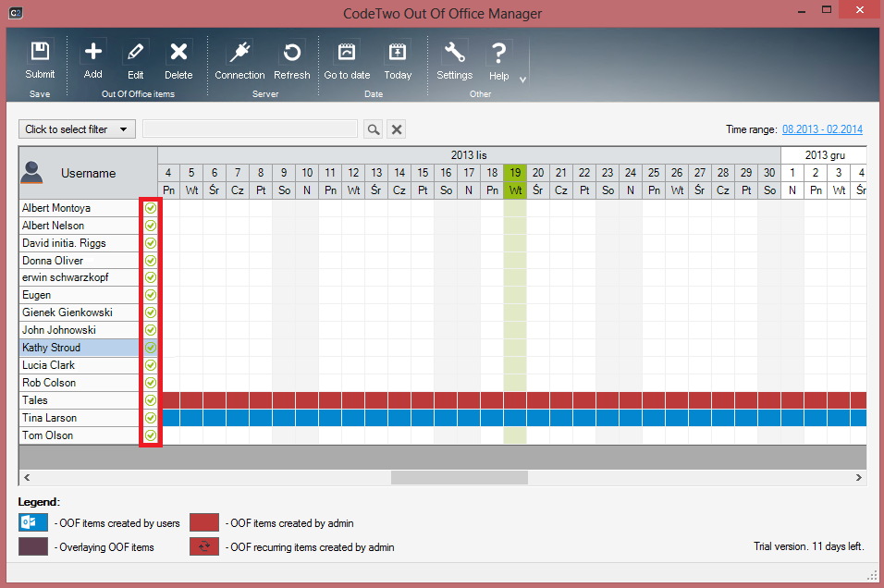Click the day 4 column header in 2013 lis
The image size is (884, 588).
168,173
